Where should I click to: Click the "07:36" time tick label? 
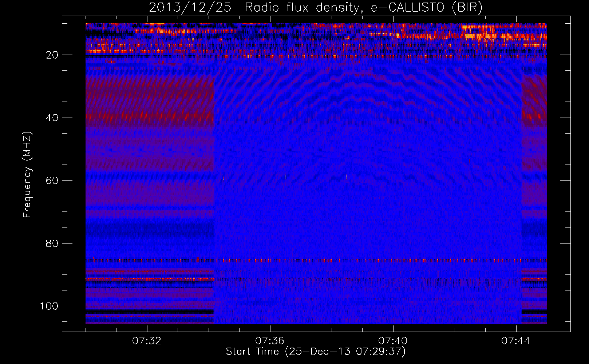270,341
